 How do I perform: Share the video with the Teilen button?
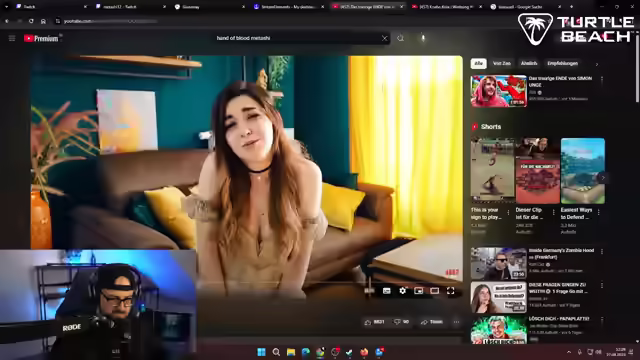click(432, 322)
